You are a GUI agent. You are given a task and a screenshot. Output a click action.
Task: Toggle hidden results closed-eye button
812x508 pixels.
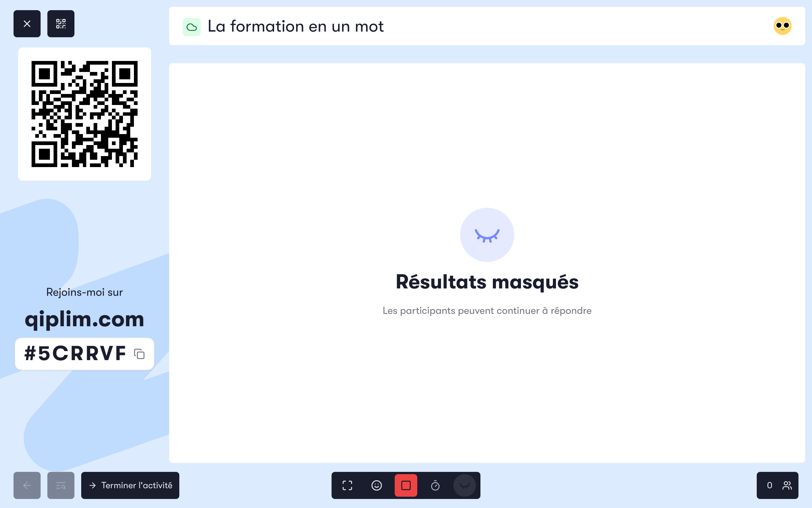tap(464, 485)
